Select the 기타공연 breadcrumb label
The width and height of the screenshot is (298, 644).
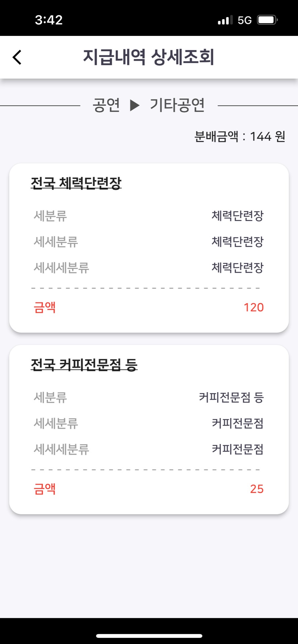click(x=177, y=105)
